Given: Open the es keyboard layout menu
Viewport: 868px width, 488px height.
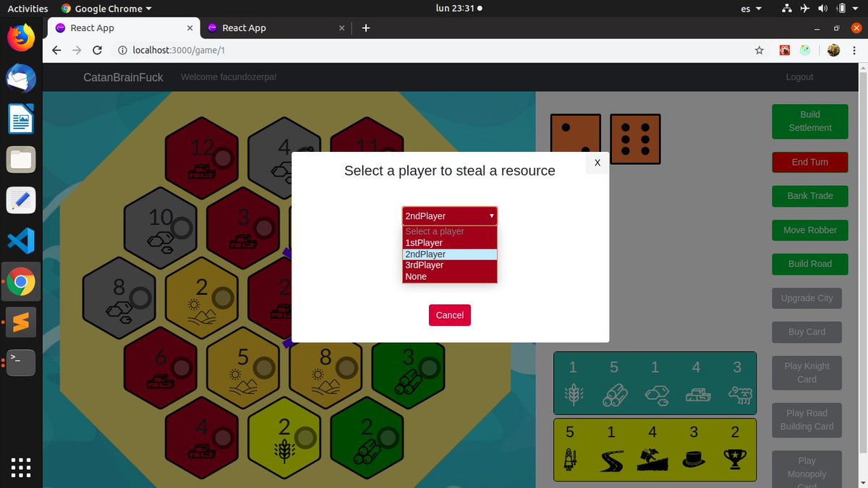Looking at the screenshot, I should tap(752, 9).
